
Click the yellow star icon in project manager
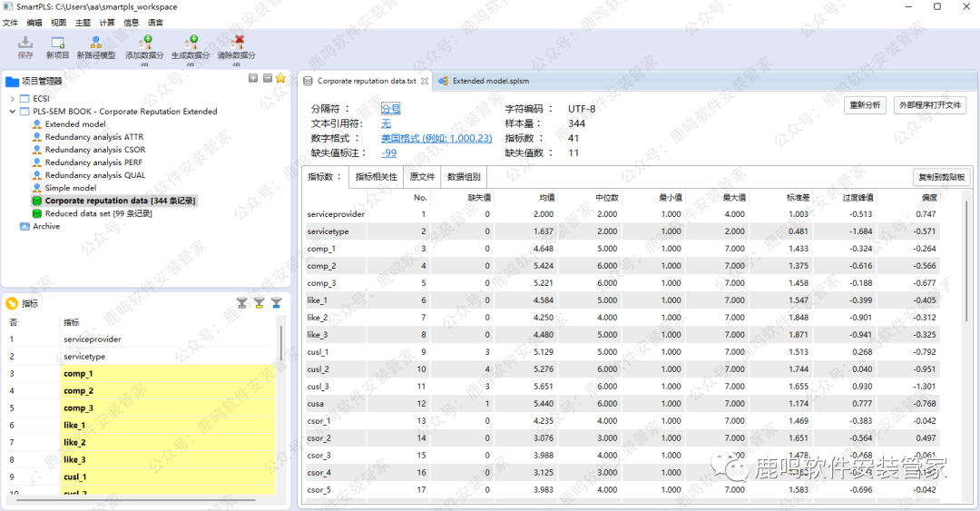[x=281, y=79]
